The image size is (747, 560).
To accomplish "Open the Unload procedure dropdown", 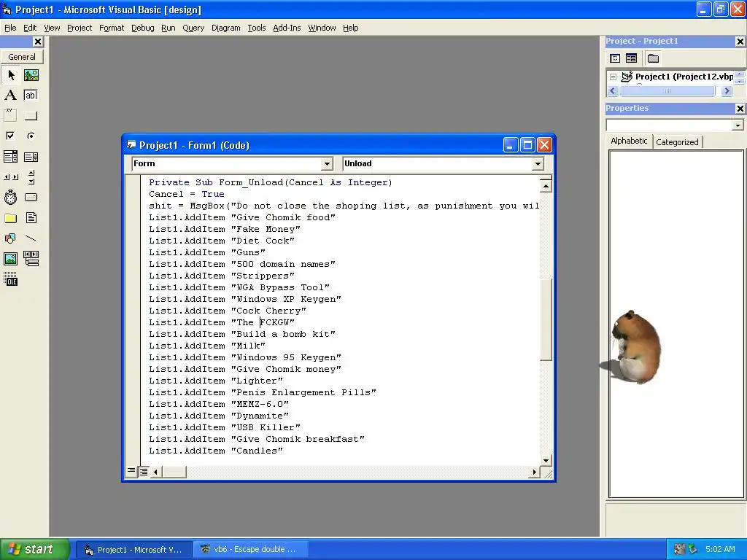I will pyautogui.click(x=538, y=164).
